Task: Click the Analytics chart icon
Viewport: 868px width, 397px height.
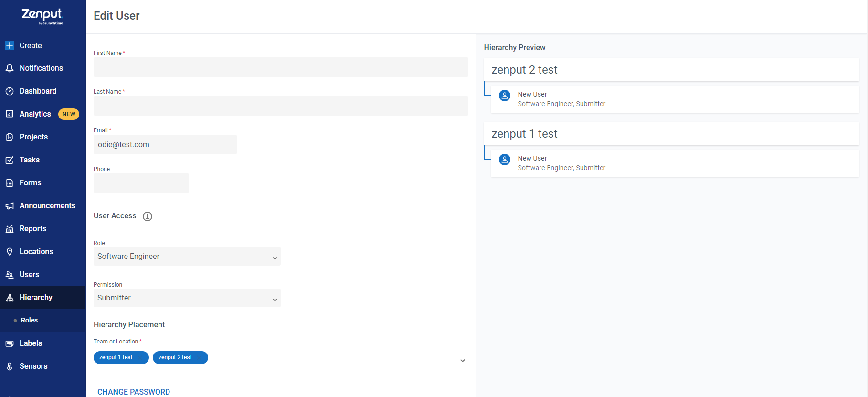Action: (x=10, y=114)
